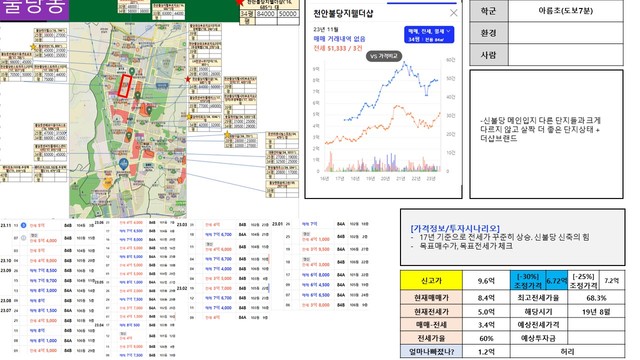
Task: Select the 7.2억 cell
Action: coord(611,281)
